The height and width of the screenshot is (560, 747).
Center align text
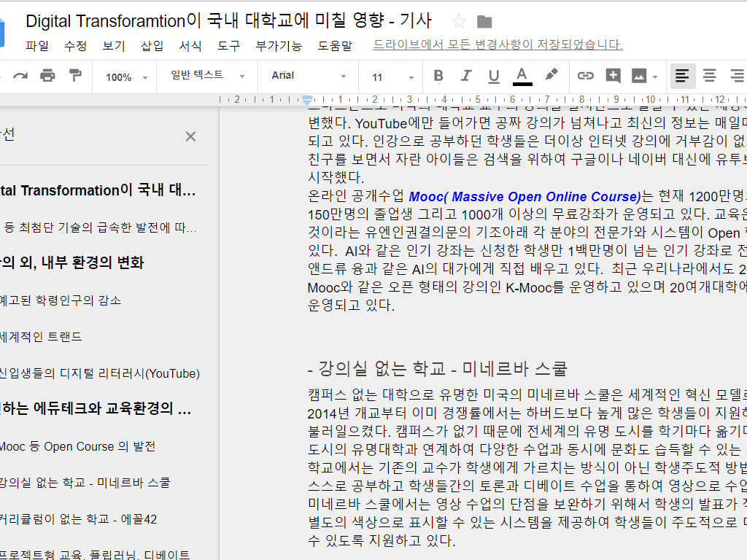[x=710, y=76]
